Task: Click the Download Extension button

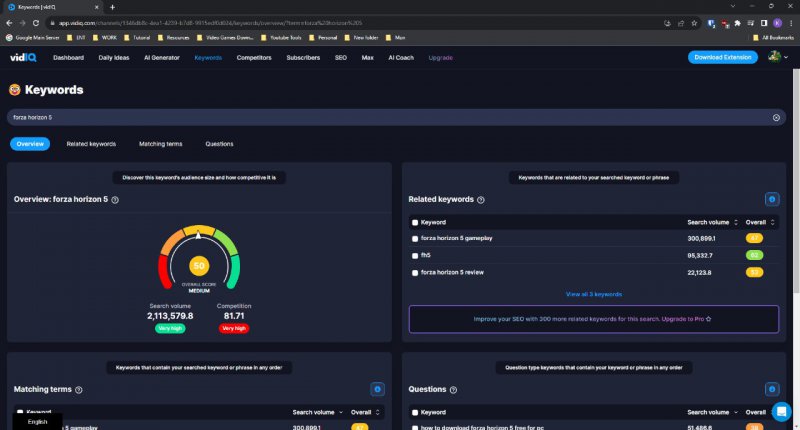Action: [x=722, y=57]
